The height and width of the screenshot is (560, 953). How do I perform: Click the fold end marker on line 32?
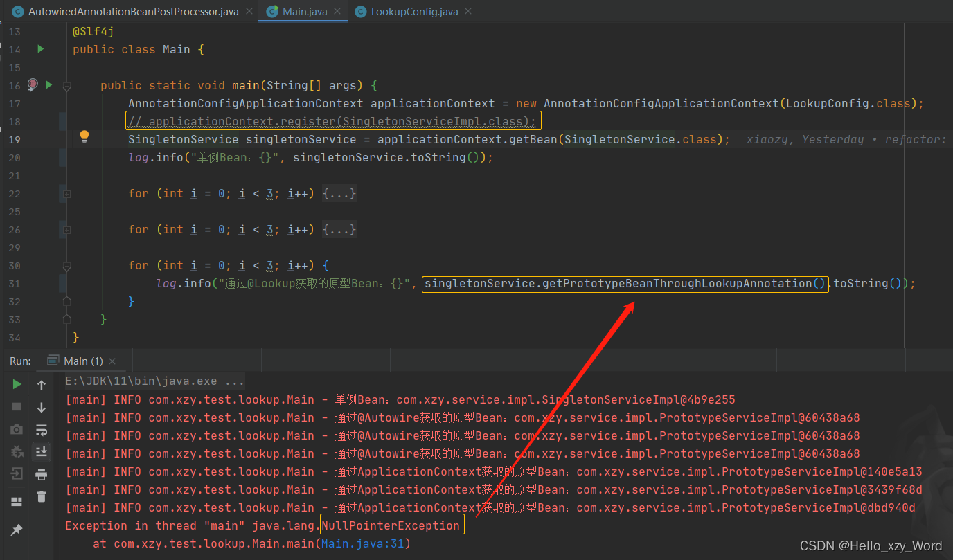pyautogui.click(x=66, y=301)
